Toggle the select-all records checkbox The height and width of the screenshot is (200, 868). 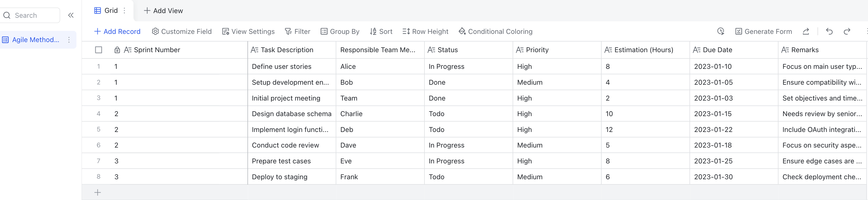pyautogui.click(x=98, y=50)
